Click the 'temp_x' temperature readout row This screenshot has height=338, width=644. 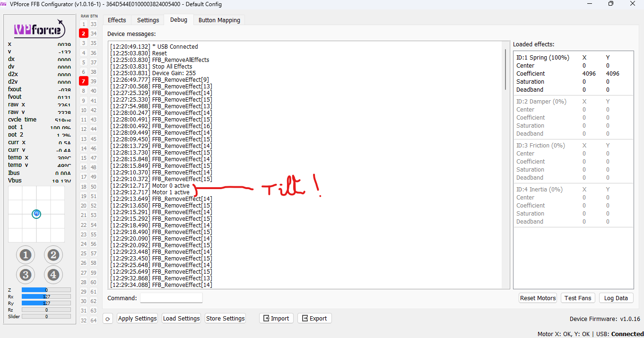pos(39,157)
